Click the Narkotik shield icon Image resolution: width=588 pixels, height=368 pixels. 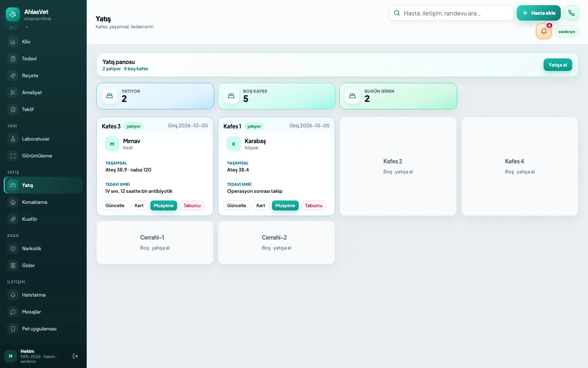[x=13, y=248]
